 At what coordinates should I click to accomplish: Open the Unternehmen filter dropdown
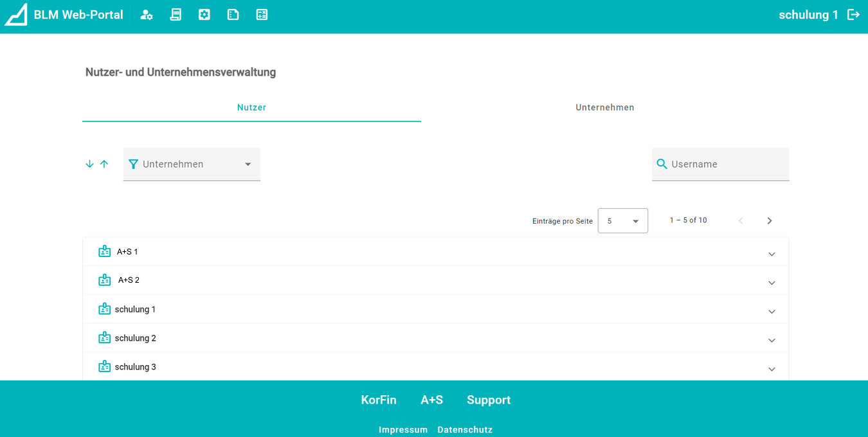[192, 165]
